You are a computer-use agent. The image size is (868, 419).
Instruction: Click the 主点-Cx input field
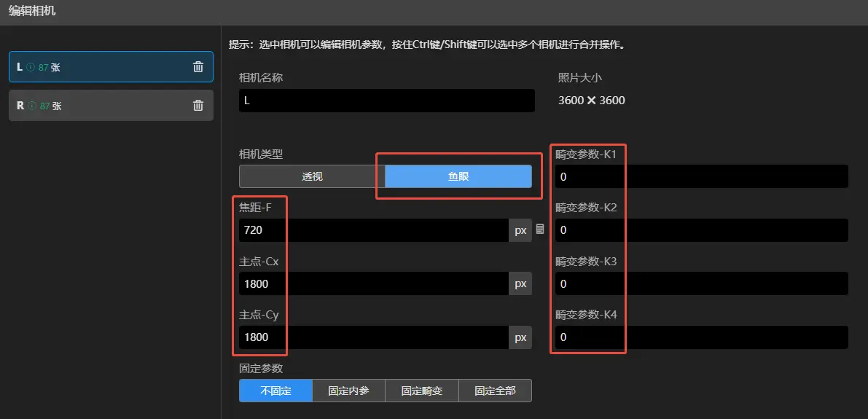click(x=373, y=283)
